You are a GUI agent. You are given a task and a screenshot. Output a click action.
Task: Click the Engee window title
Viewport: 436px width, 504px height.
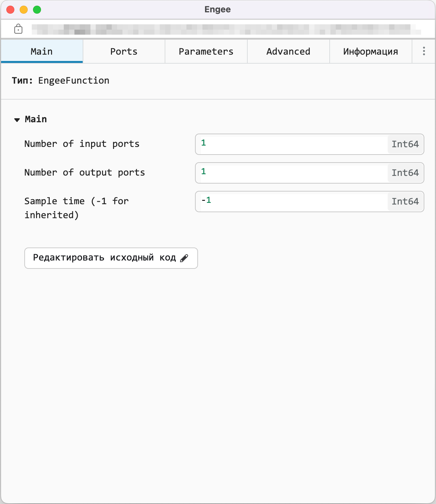218,9
